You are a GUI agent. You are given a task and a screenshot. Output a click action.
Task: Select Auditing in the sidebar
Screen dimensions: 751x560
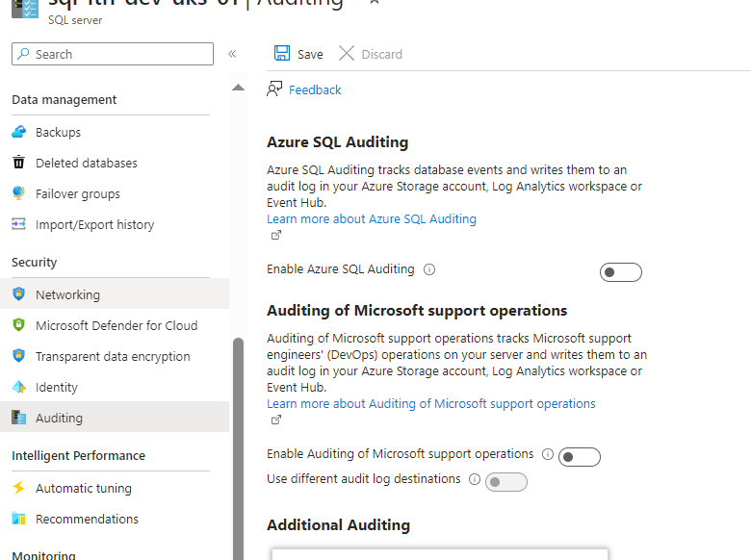coord(115,418)
